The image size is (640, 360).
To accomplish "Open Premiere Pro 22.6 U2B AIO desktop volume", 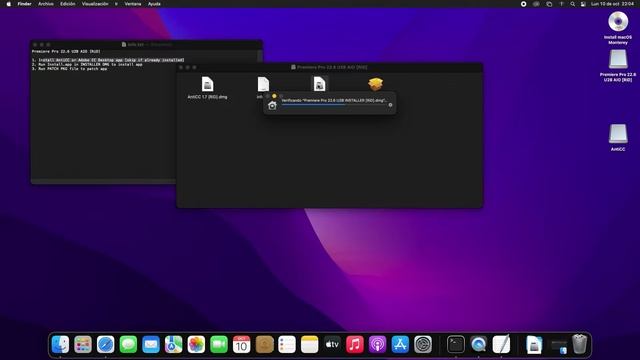I will (x=618, y=66).
